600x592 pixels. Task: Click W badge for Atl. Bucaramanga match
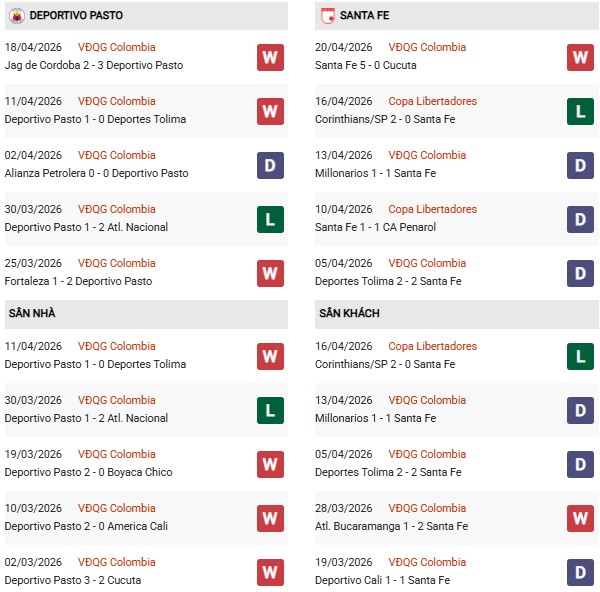pyautogui.click(x=580, y=518)
